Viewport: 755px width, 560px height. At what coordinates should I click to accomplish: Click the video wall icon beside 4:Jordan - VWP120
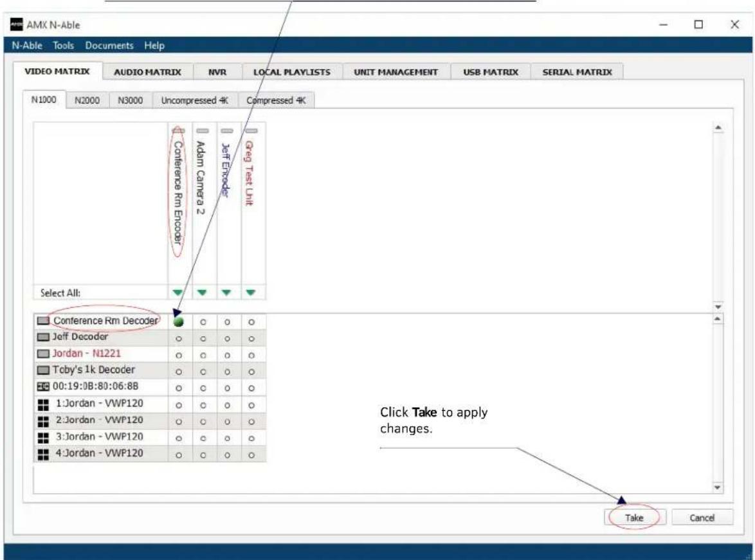coord(43,455)
